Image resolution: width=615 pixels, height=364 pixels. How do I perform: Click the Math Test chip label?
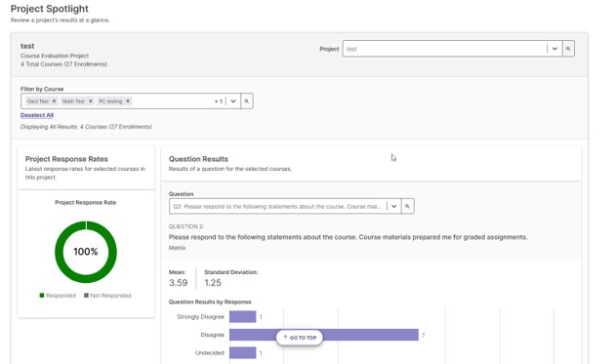coord(73,101)
